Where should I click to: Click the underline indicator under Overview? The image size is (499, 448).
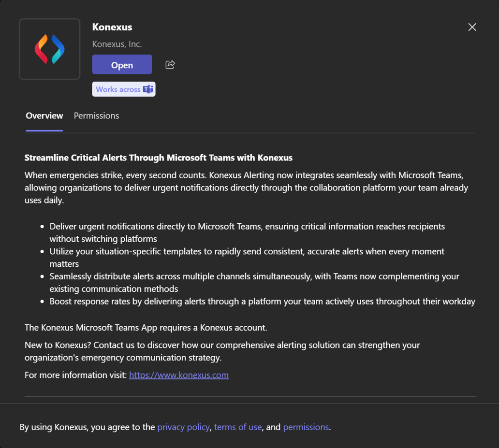coord(44,130)
